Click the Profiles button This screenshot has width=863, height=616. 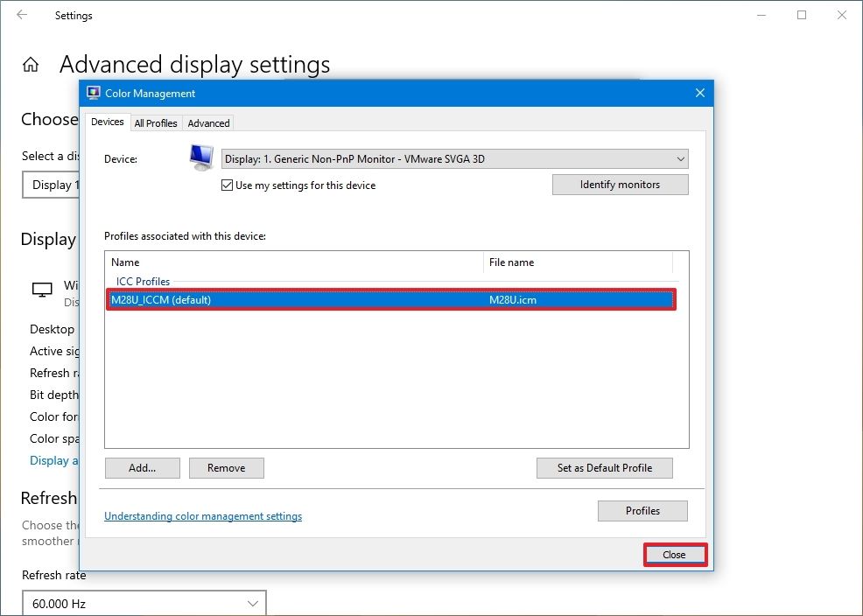pos(642,510)
